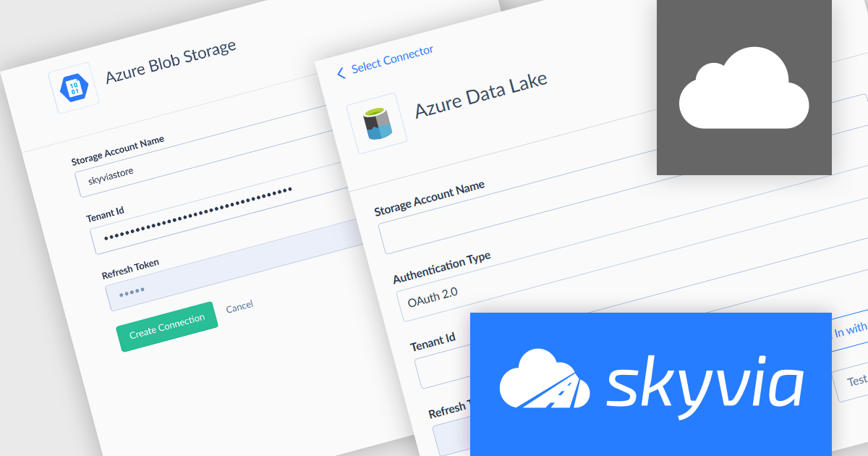
Task: Click the Tenant Id label in Data Lake
Action: 433,341
